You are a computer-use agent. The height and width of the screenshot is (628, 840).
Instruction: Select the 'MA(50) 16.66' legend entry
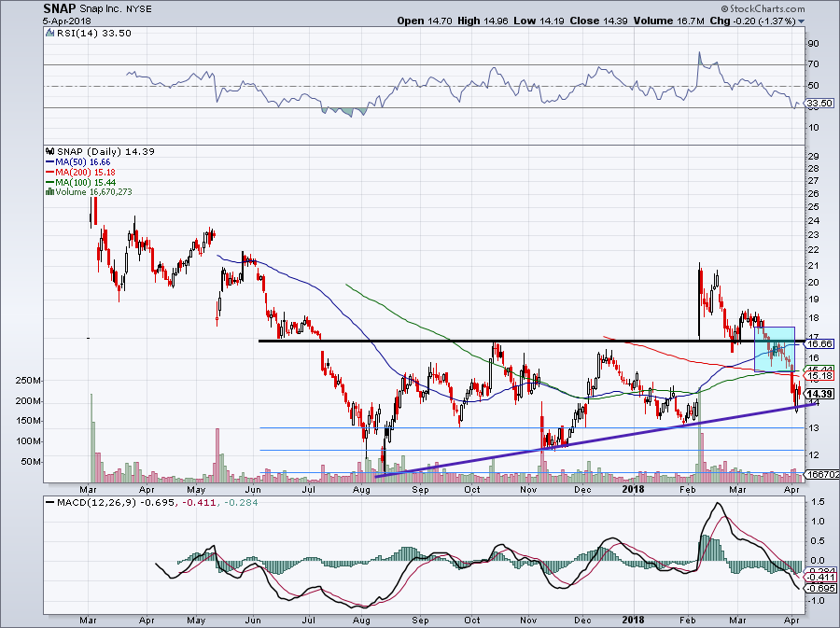point(78,161)
